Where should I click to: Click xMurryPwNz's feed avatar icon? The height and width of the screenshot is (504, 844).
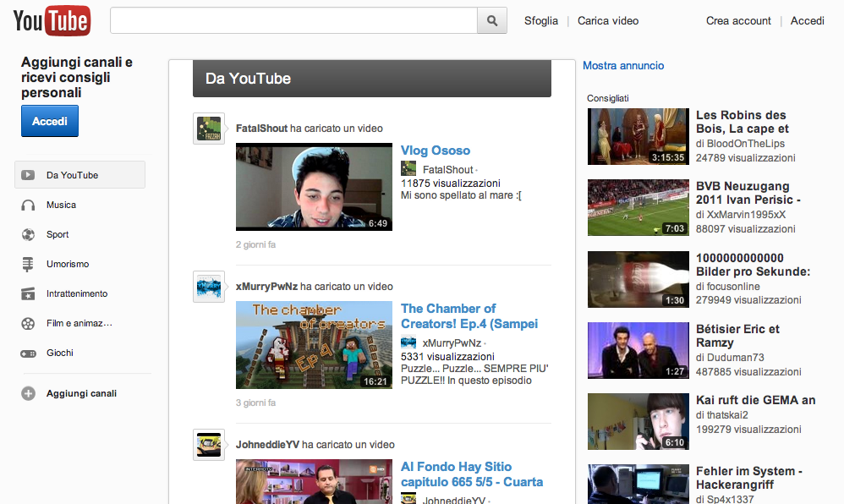coord(209,287)
